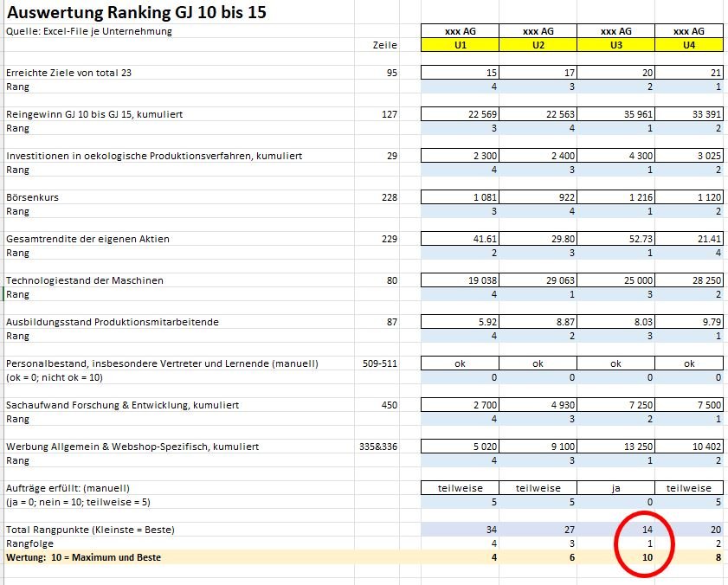Select Reingewinn value 33 391 for U4
Image resolution: width=728 pixels, height=585 pixels.
(x=689, y=113)
